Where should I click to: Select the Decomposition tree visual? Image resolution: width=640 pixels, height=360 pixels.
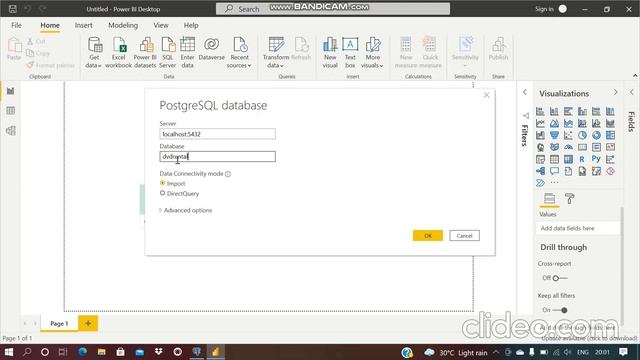pyautogui.click(x=540, y=171)
